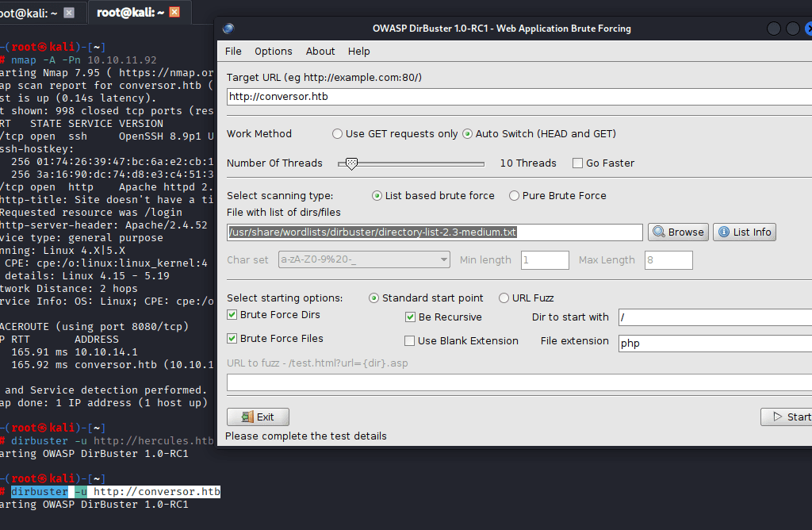The width and height of the screenshot is (812, 530).
Task: Close the first terminal tab
Action: [69, 12]
